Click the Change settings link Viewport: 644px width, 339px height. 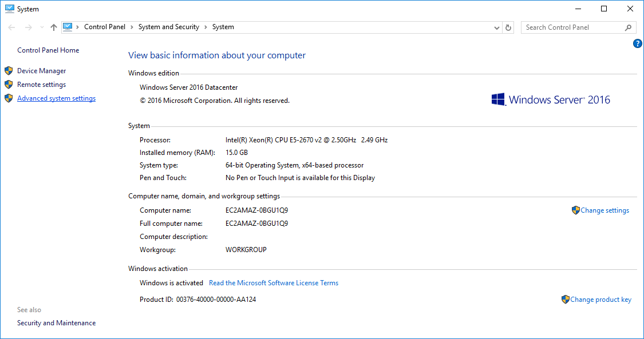(x=605, y=210)
